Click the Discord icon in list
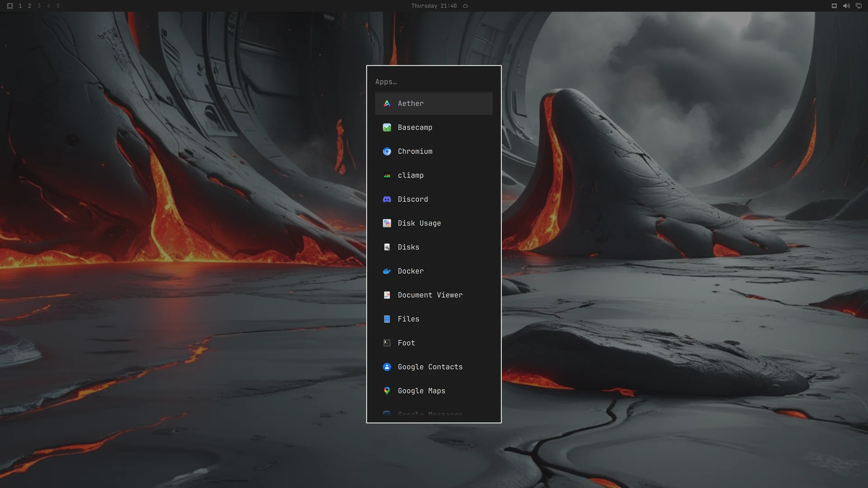Screen dimensions: 868x488 pos(387,199)
